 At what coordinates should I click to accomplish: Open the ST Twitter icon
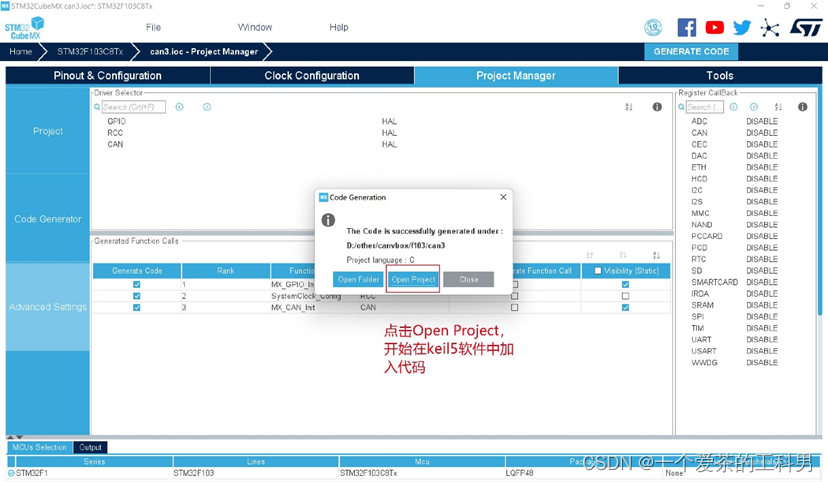click(x=742, y=27)
